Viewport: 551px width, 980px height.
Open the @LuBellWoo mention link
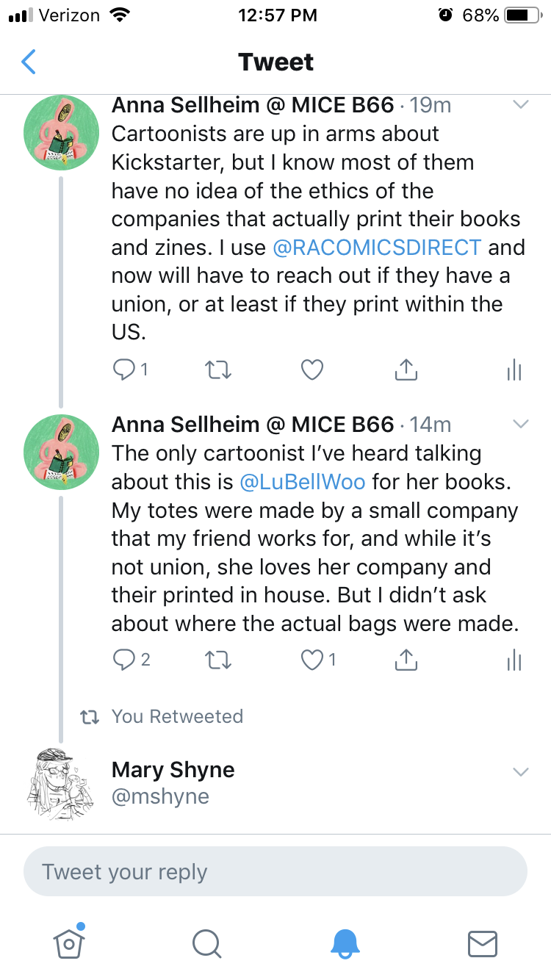pos(302,482)
